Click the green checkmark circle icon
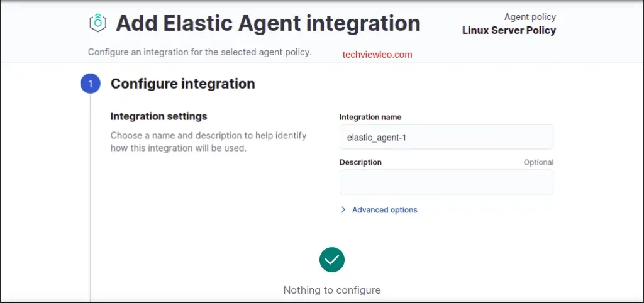Image resolution: width=644 pixels, height=303 pixels. (332, 259)
